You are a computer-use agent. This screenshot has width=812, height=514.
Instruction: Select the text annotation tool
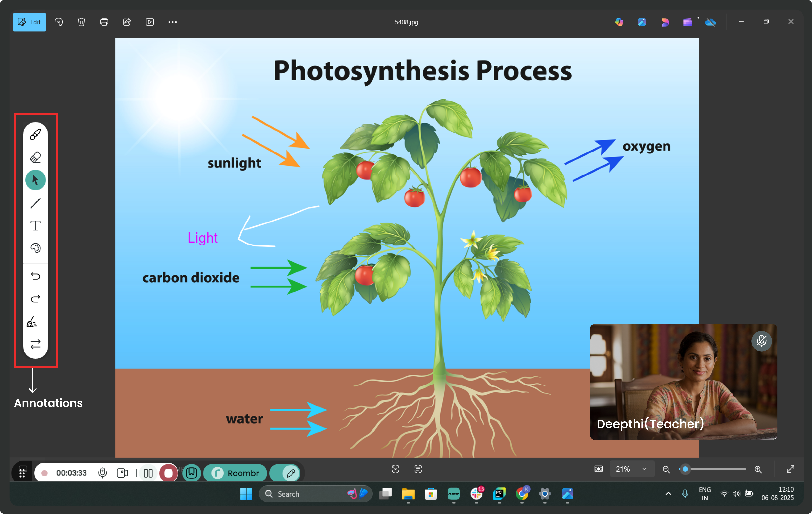coord(35,226)
